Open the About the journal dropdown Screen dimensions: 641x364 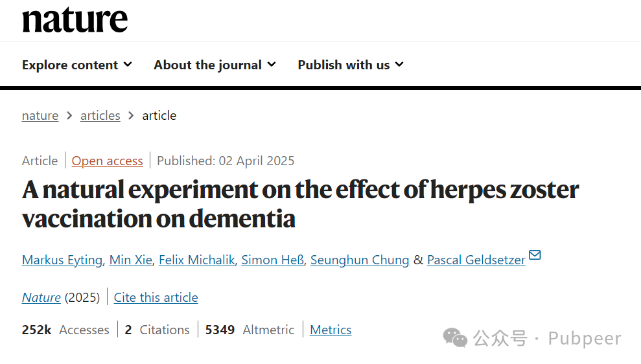tap(215, 65)
